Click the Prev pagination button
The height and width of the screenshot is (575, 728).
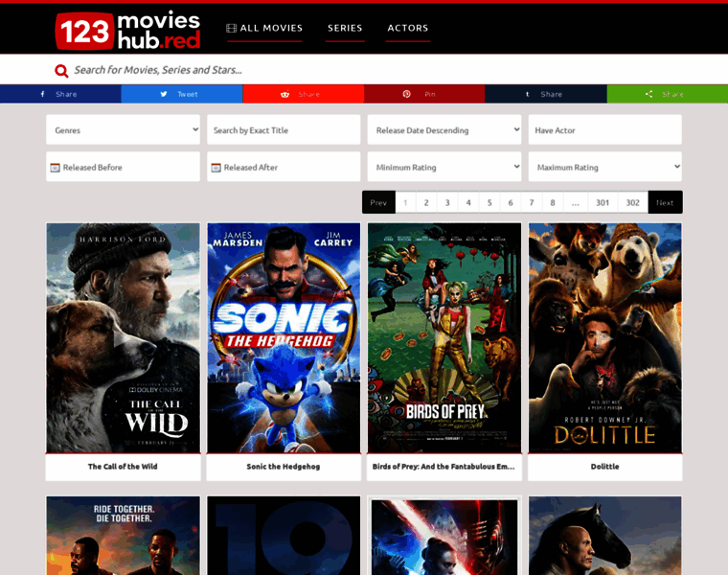[378, 202]
